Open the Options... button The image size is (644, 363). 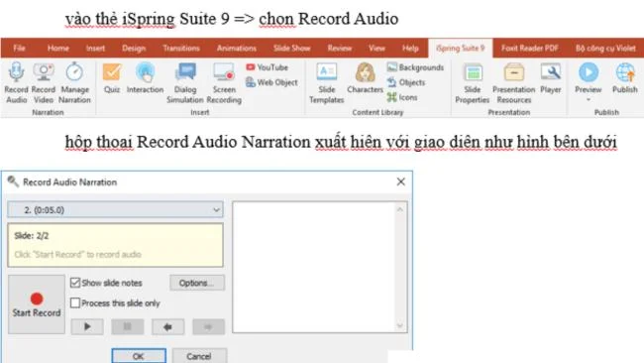click(x=197, y=283)
